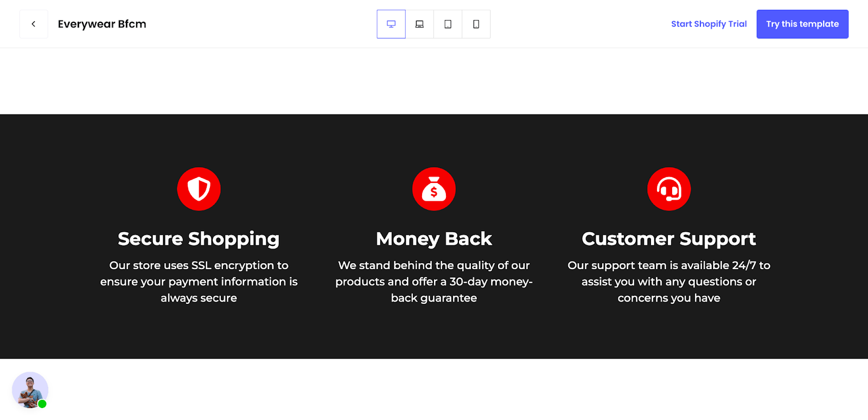This screenshot has height=420, width=868.
Task: Select the mobile phone preview icon
Action: tap(476, 24)
